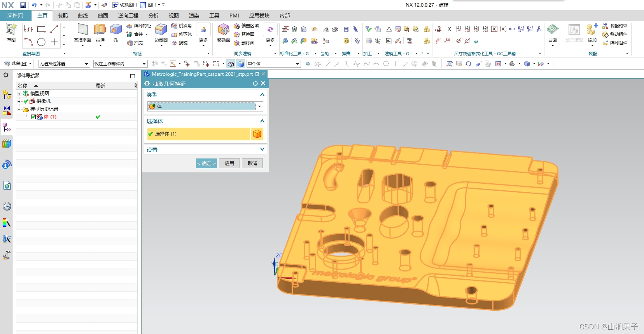Select the circle sketch tool
Screen dimensions: 644x334
(41, 42)
